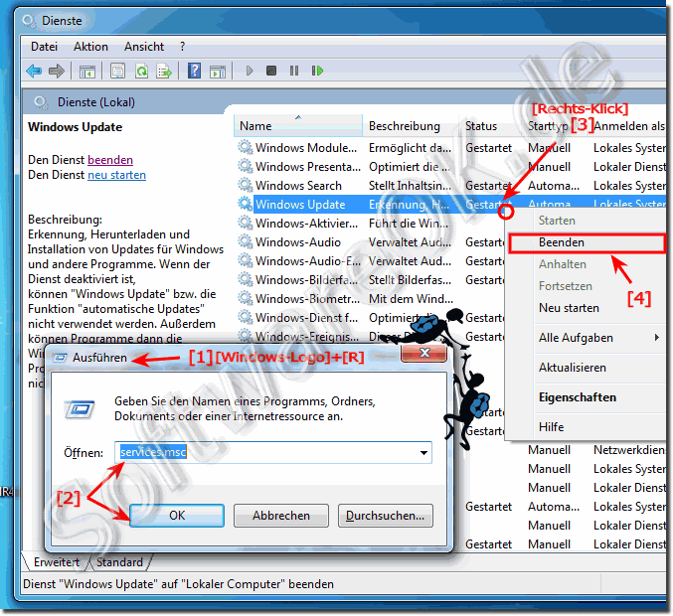This screenshot has height=616, width=673.
Task: Sort by the Beschreibung column header
Action: pyautogui.click(x=411, y=126)
